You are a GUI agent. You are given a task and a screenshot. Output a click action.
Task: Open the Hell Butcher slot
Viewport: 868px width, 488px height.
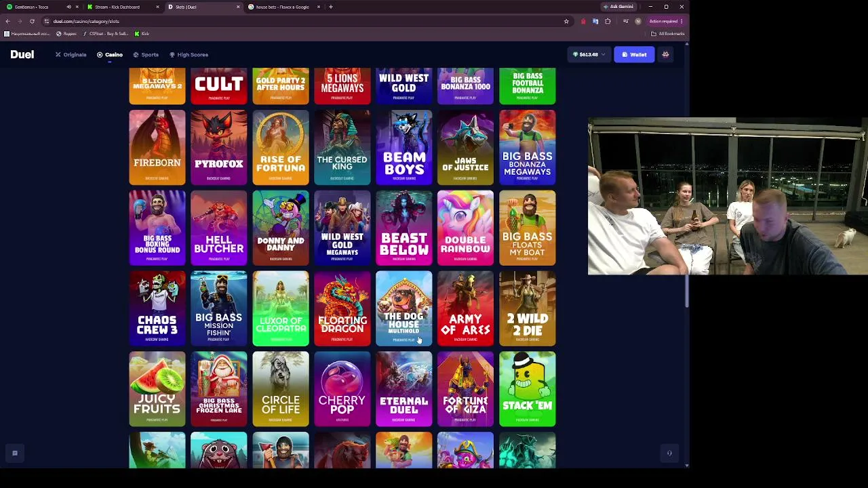point(219,228)
